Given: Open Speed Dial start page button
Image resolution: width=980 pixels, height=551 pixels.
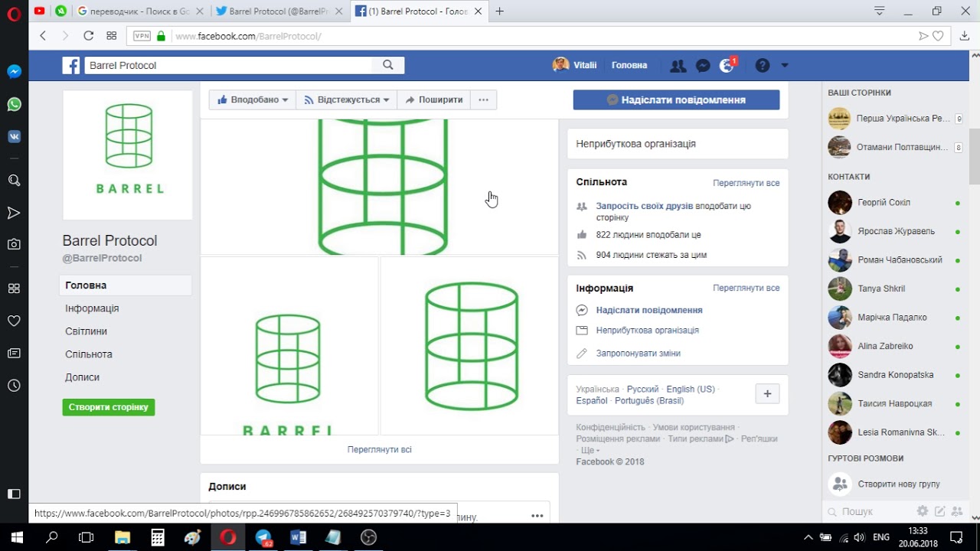Looking at the screenshot, I should [111, 36].
